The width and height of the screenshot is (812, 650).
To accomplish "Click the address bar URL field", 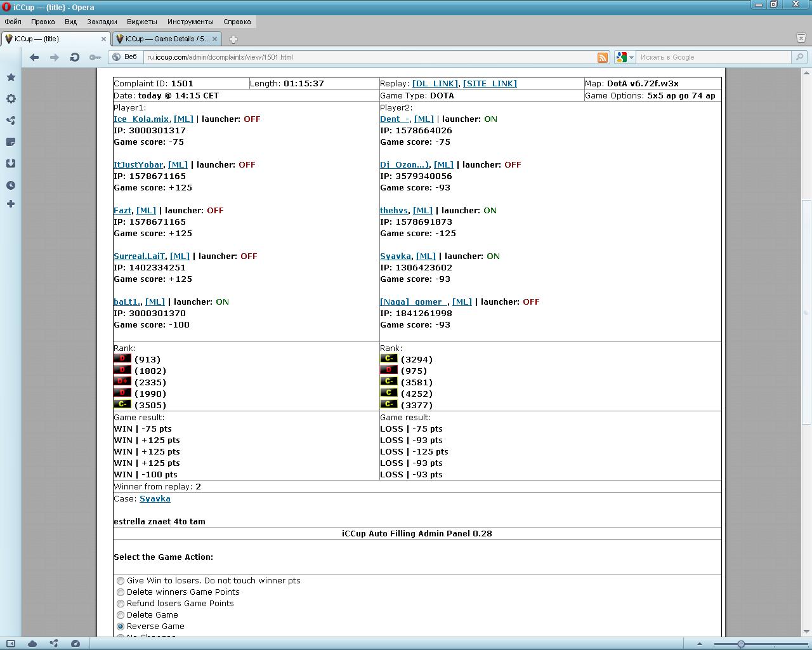I will (370, 57).
